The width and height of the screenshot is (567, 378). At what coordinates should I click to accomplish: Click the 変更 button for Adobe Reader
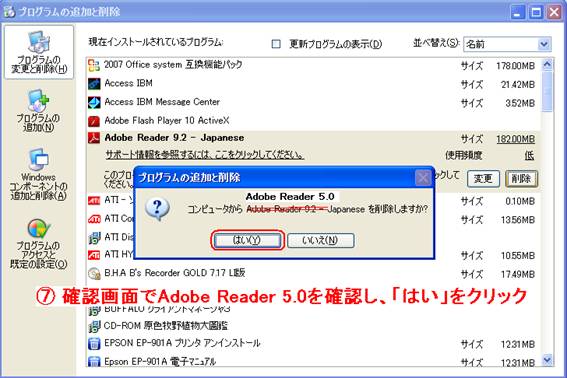483,179
